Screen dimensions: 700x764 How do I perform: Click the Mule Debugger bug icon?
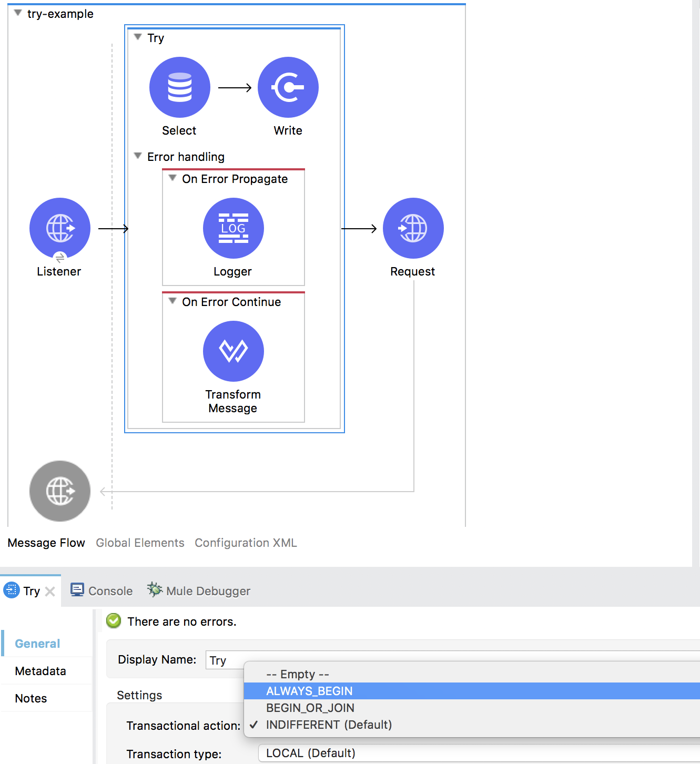click(154, 590)
